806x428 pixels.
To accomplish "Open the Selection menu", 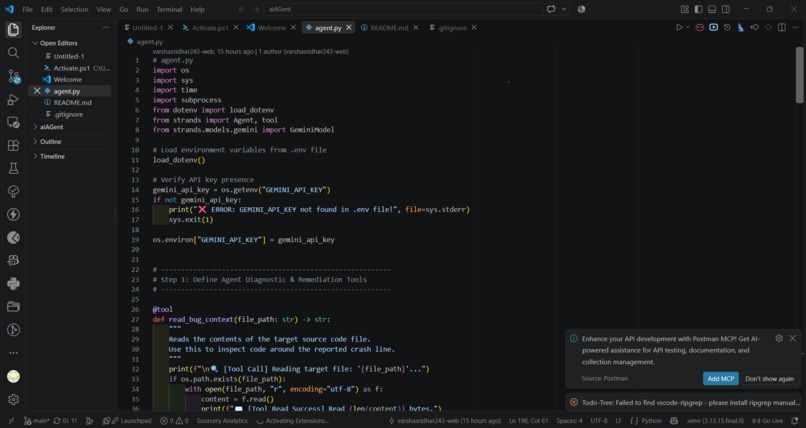I will coord(74,9).
